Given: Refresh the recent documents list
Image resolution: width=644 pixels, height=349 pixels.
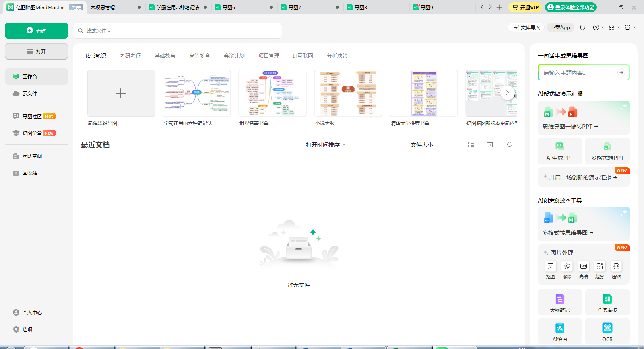Looking at the screenshot, I should pos(510,144).
